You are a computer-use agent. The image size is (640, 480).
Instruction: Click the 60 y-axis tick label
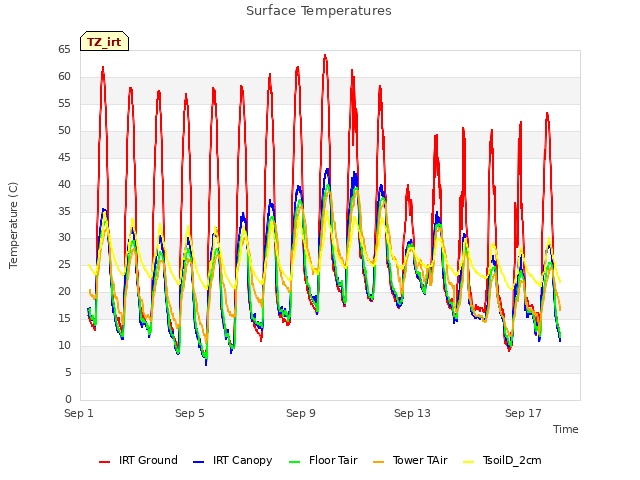click(64, 77)
